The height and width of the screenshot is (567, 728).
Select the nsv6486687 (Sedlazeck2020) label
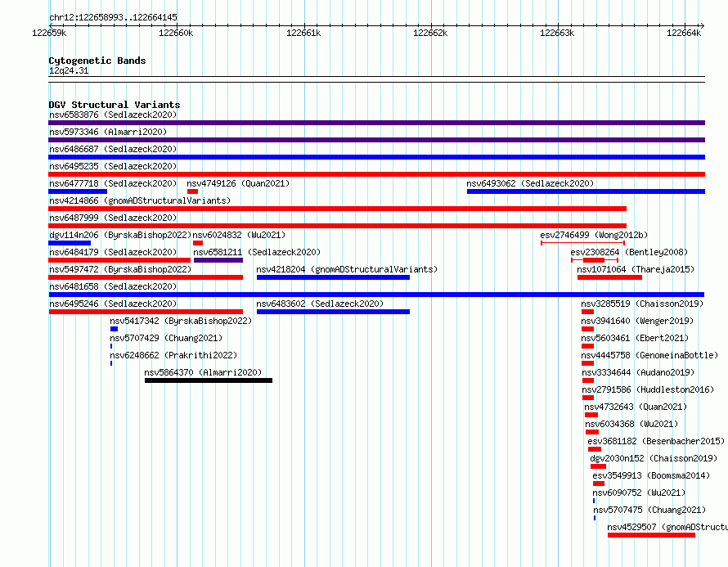coord(113,149)
